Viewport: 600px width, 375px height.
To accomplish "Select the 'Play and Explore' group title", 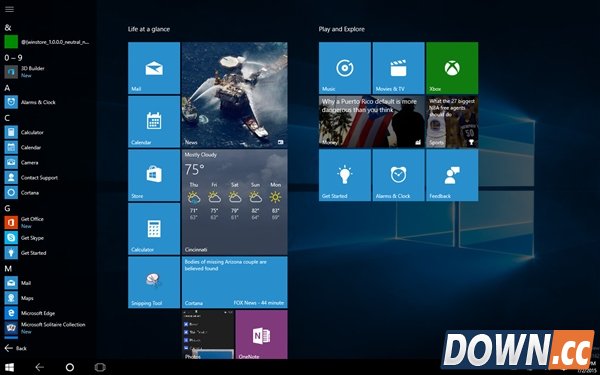I will pos(342,29).
